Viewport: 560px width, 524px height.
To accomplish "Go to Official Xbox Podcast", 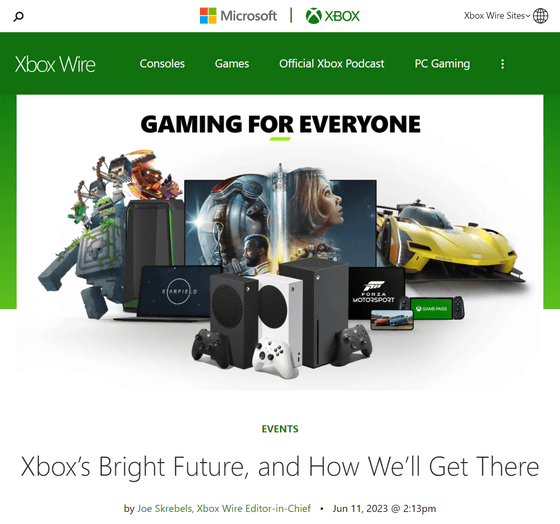I will tap(331, 64).
